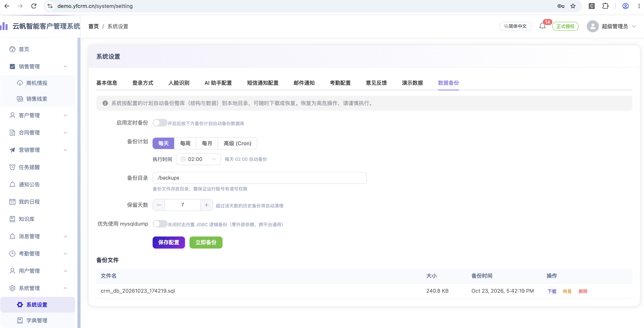644x328 pixels.
Task: Open the browser extensions puzzle icon
Action: point(605,6)
